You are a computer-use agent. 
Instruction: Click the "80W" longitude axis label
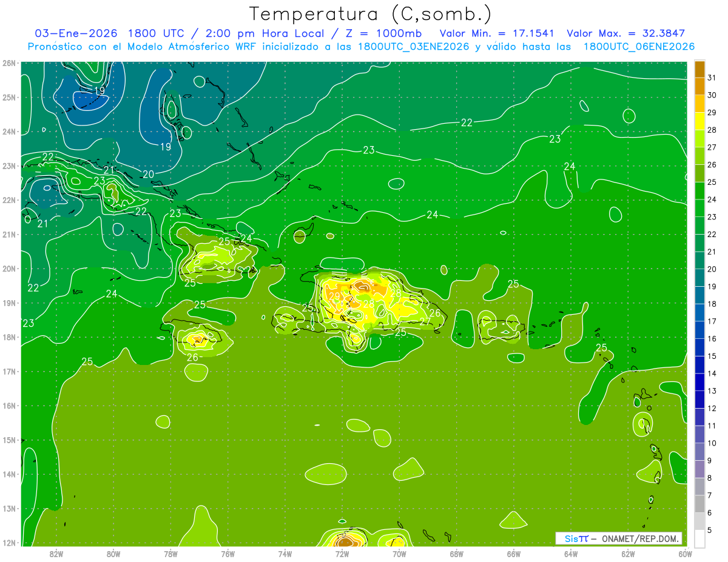click(x=113, y=554)
